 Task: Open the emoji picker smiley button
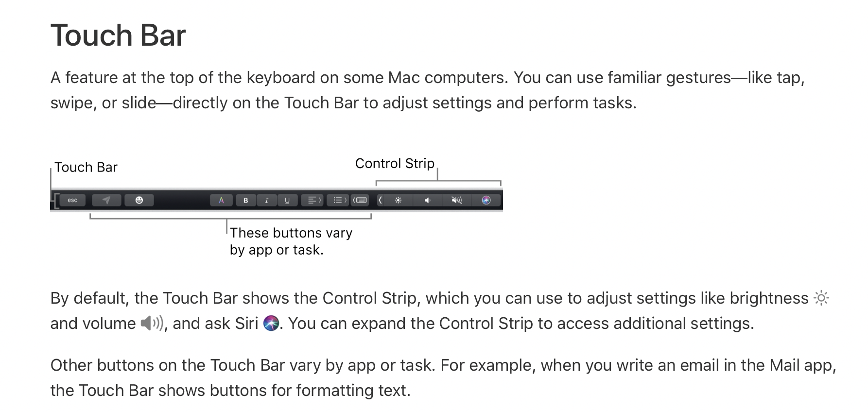coord(139,200)
